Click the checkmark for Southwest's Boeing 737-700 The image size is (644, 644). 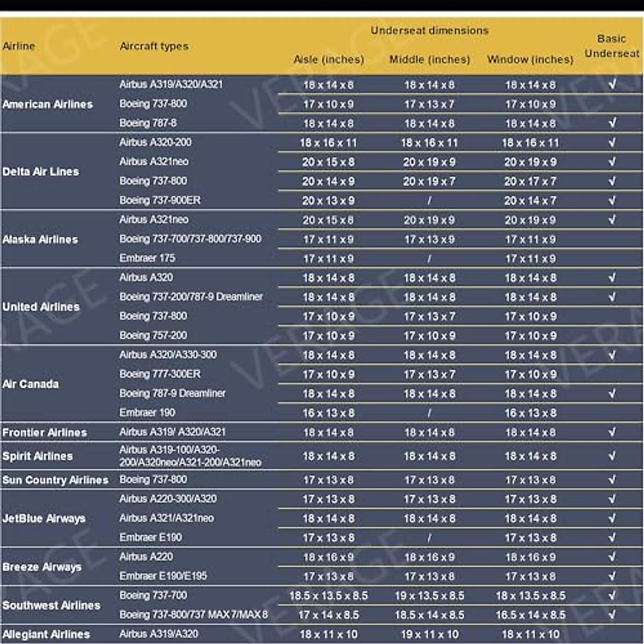[x=612, y=595]
